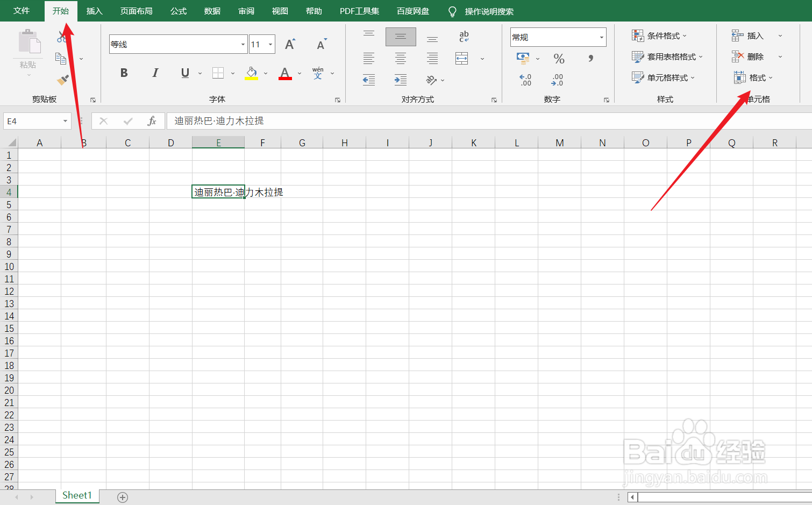The height and width of the screenshot is (505, 812).
Task: Click the wén phonetic guide icon
Action: pyautogui.click(x=318, y=73)
